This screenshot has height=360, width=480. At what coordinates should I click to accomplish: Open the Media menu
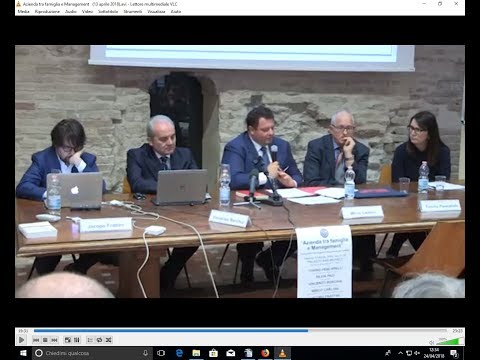pyautogui.click(x=23, y=11)
